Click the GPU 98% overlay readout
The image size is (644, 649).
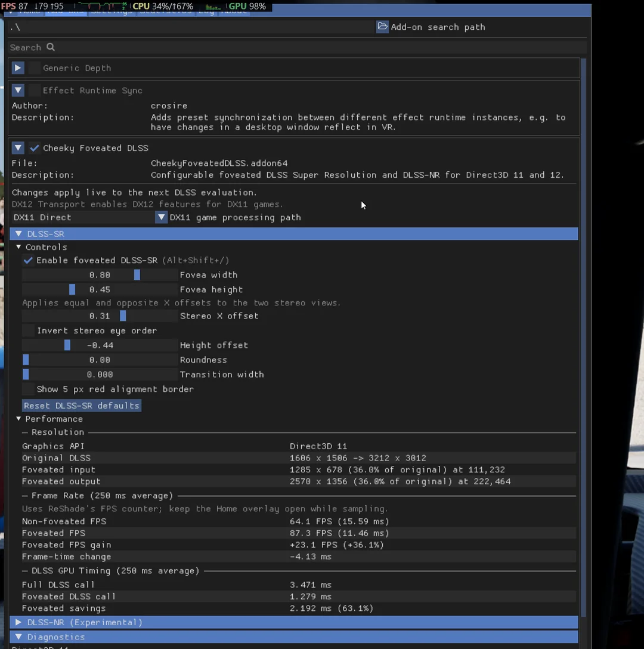(x=247, y=6)
